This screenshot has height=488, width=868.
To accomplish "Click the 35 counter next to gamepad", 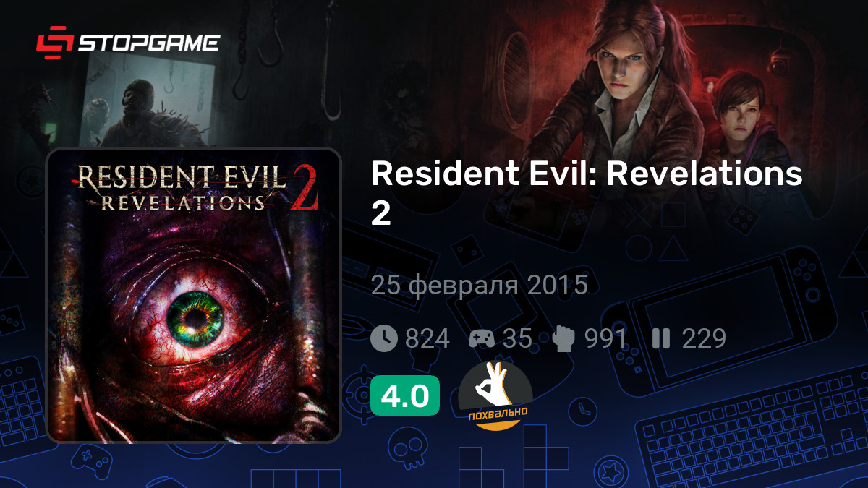I will [517, 338].
